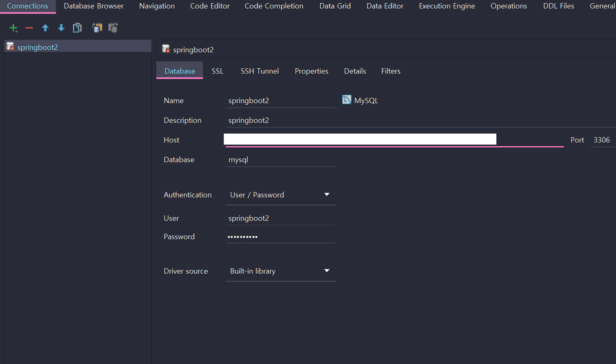Viewport: 616px width, 364px height.
Task: Click the Name input field
Action: point(280,101)
